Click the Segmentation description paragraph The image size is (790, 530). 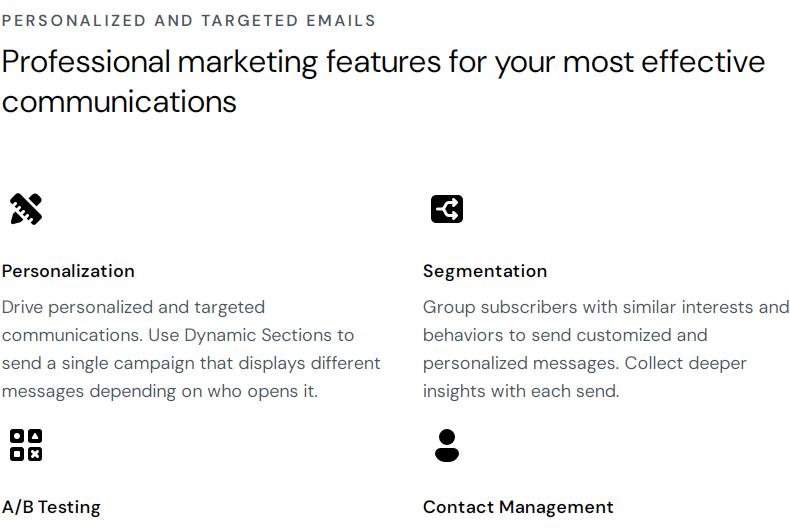pos(606,349)
